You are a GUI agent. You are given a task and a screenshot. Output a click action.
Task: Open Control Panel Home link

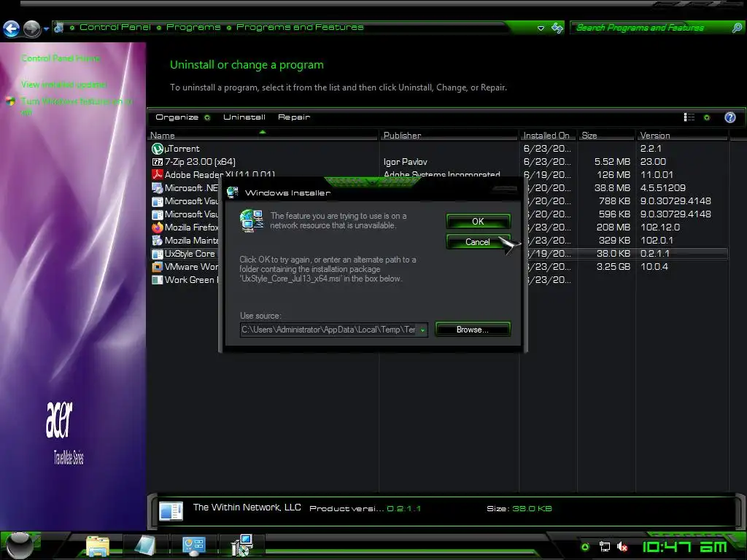click(x=61, y=58)
